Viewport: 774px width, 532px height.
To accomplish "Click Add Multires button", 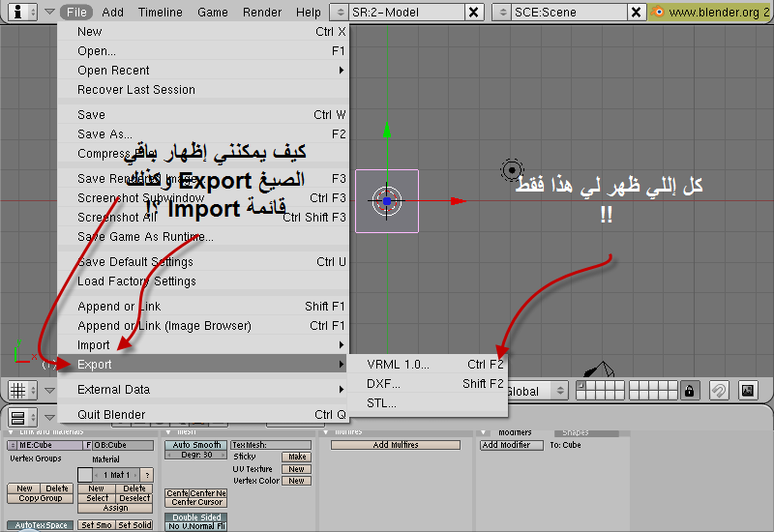I will (x=396, y=445).
